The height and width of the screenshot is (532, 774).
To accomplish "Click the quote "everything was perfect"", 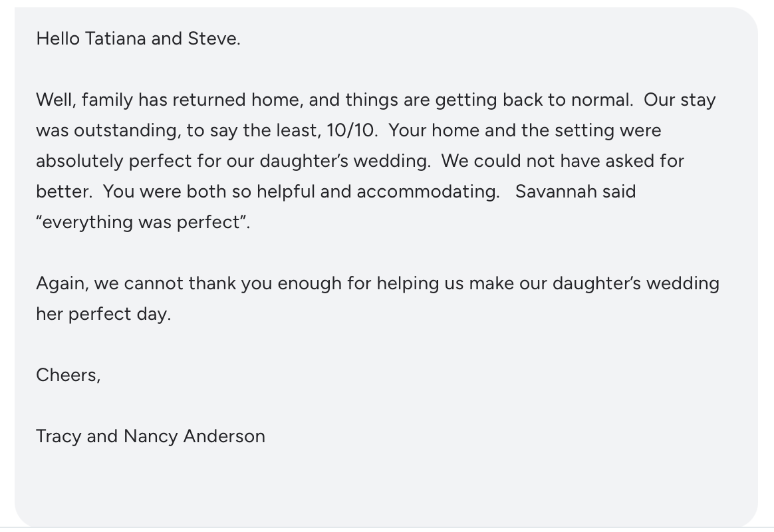I will point(141,222).
